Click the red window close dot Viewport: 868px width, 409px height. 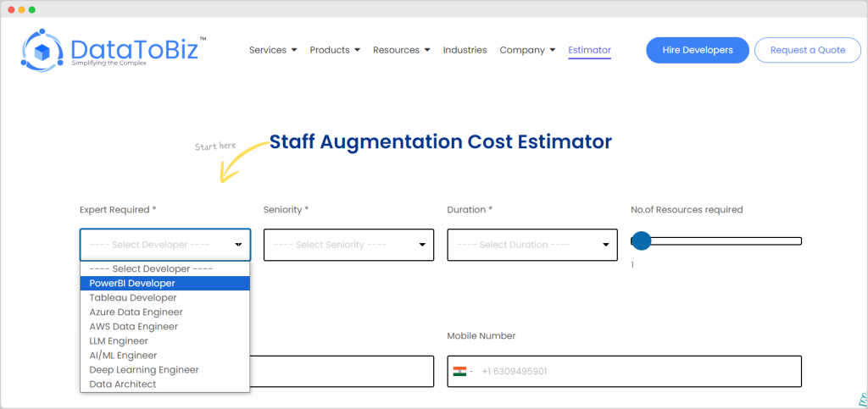click(11, 9)
